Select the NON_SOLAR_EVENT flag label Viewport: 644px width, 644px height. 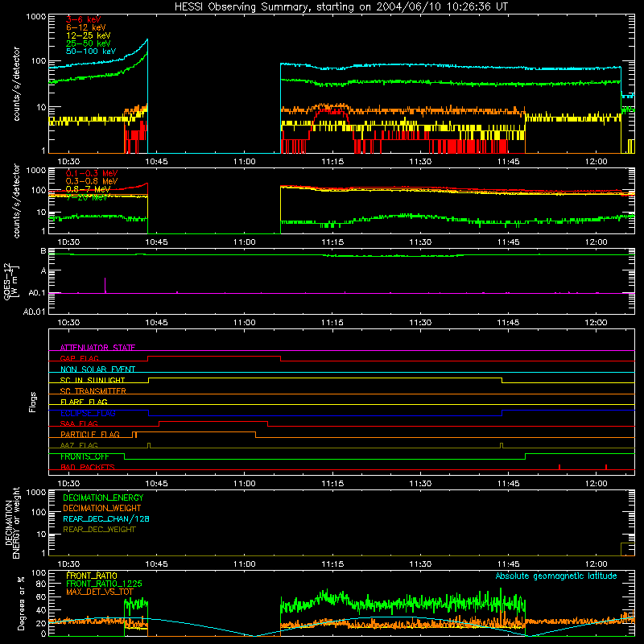(x=97, y=369)
